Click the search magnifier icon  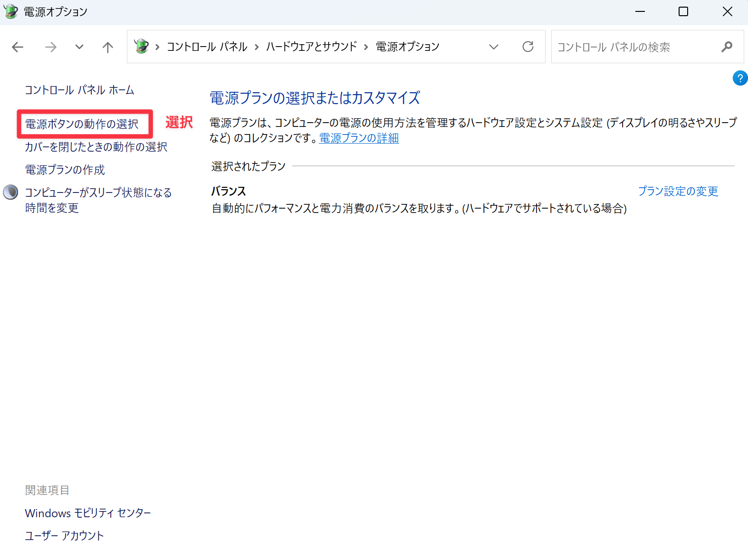(726, 47)
